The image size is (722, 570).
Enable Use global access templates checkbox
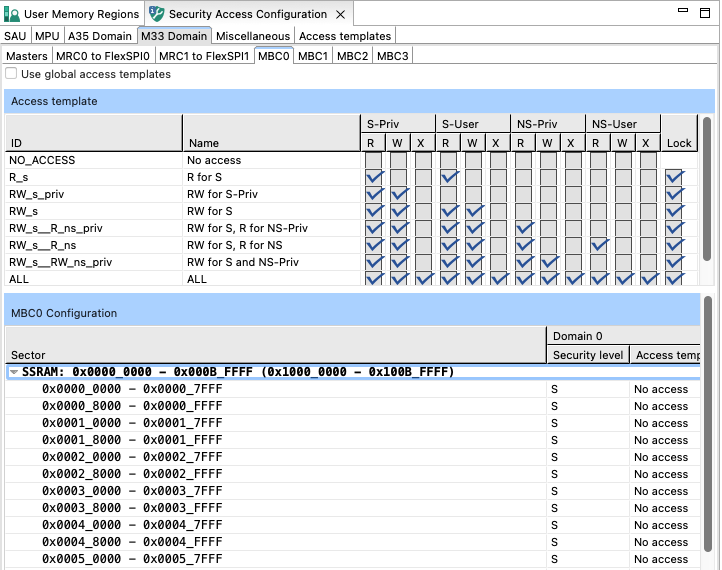tap(12, 74)
